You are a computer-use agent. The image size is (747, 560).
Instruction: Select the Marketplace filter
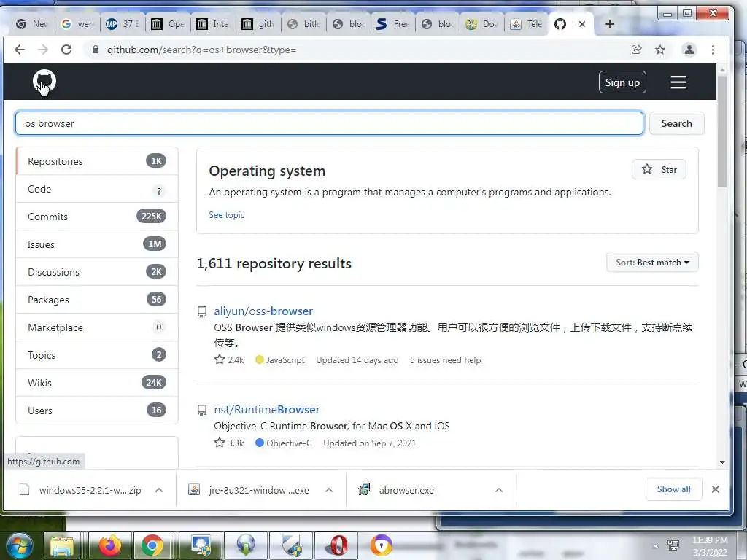coord(97,327)
